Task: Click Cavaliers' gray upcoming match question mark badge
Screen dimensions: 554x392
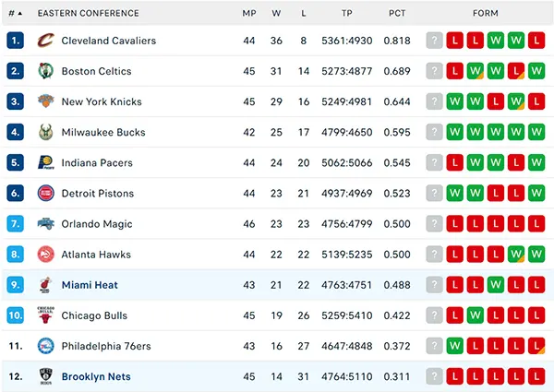Action: (x=434, y=41)
